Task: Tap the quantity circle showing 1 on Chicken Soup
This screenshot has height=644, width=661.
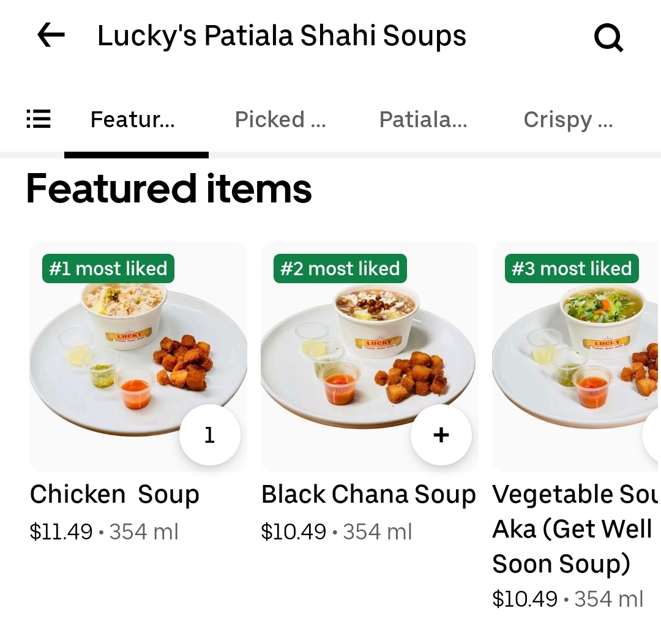Action: coord(210,435)
